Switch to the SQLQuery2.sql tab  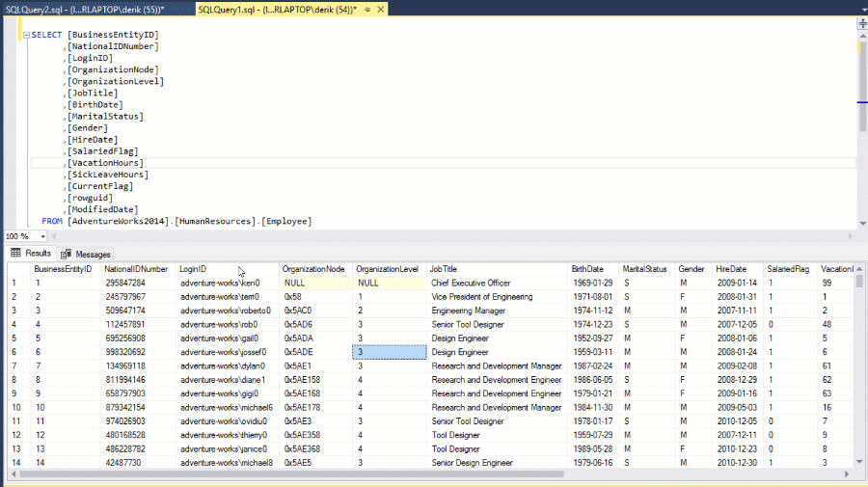click(x=84, y=9)
